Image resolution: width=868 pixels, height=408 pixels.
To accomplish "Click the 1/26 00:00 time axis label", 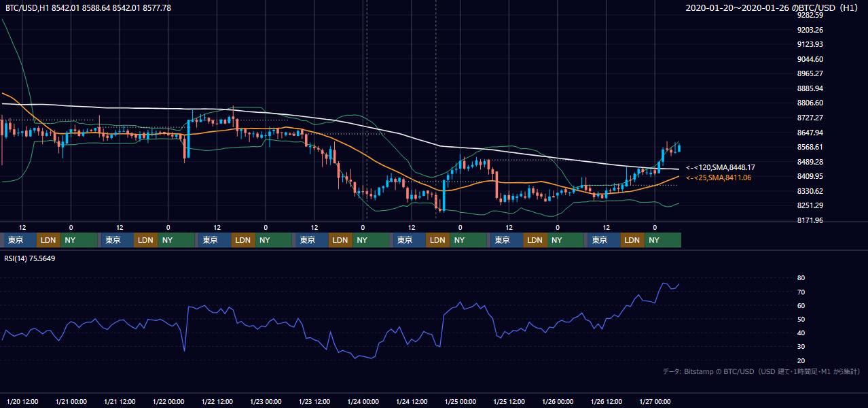I will (558, 401).
